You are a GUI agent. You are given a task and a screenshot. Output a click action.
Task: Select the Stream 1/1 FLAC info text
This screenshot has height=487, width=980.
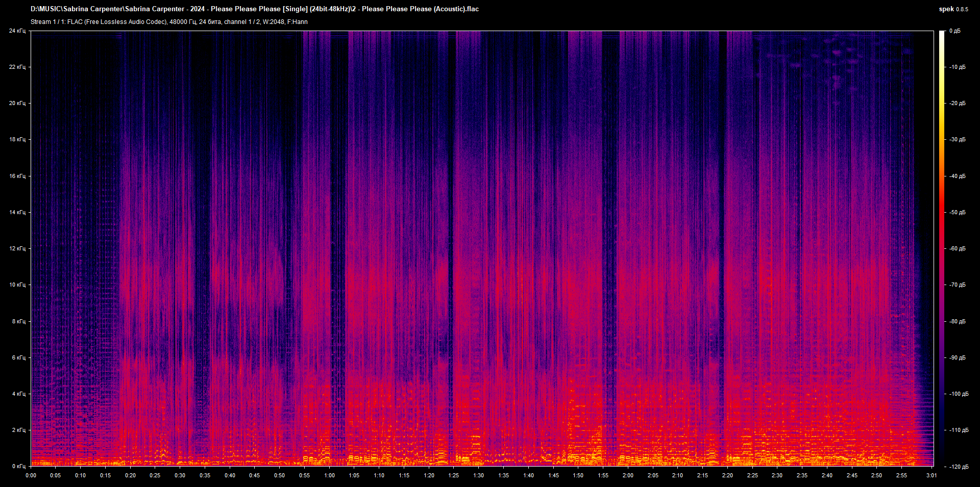(x=168, y=22)
